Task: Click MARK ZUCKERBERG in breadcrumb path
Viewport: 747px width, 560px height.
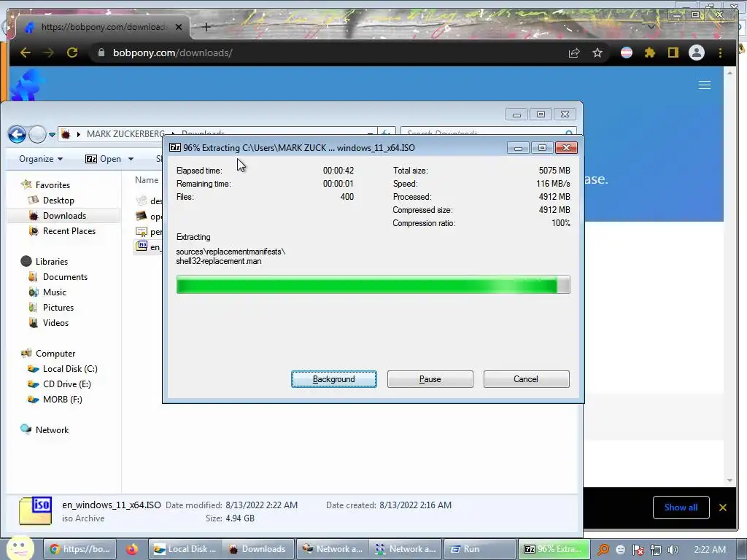Action: coord(125,134)
